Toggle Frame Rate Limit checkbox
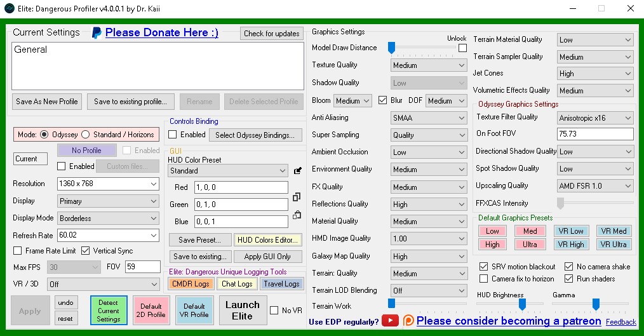644x336 pixels. tap(18, 250)
